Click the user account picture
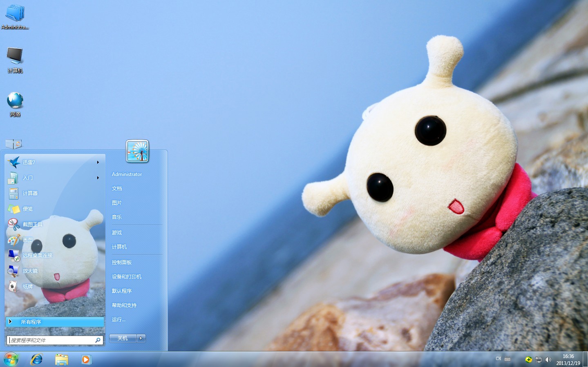This screenshot has height=367, width=588. coord(137,151)
